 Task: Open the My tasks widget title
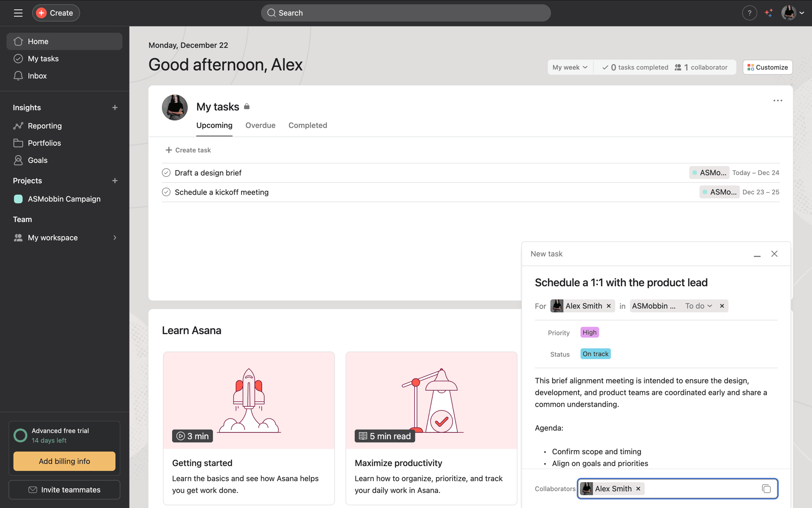[217, 107]
